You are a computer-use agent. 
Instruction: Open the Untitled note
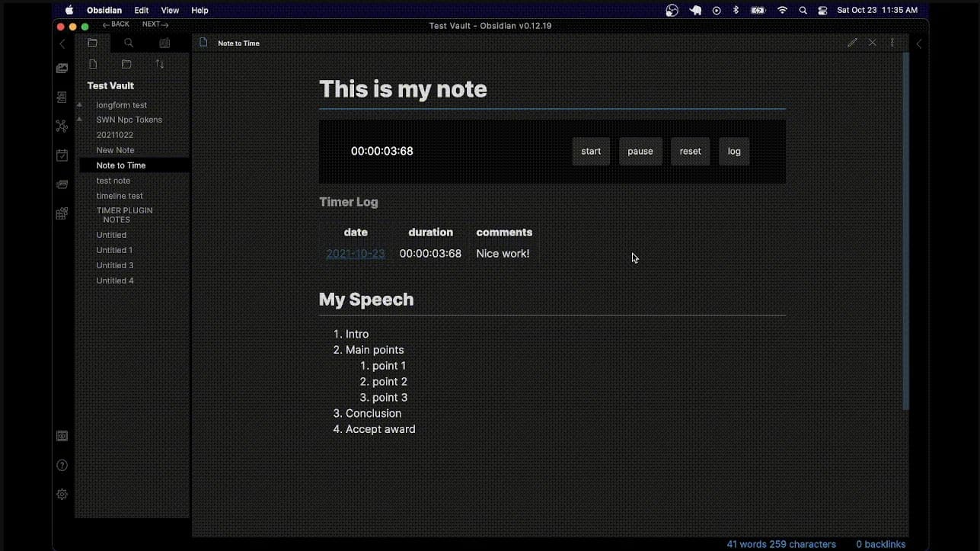(111, 235)
